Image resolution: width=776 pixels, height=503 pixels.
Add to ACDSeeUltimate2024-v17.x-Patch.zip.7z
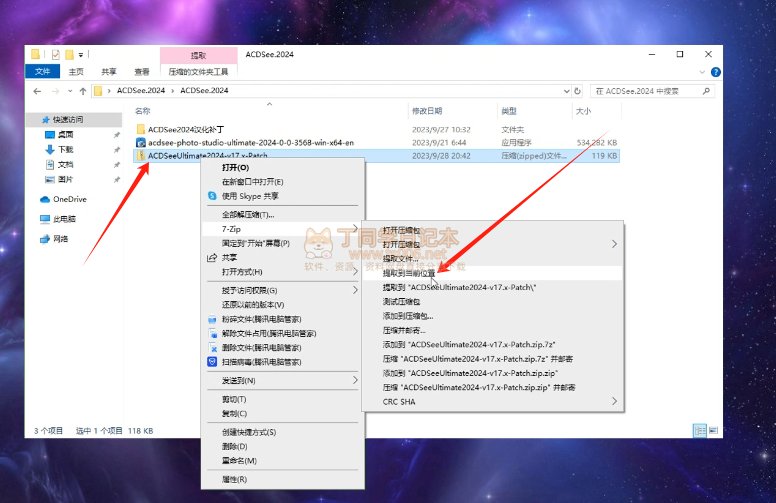pyautogui.click(x=493, y=345)
